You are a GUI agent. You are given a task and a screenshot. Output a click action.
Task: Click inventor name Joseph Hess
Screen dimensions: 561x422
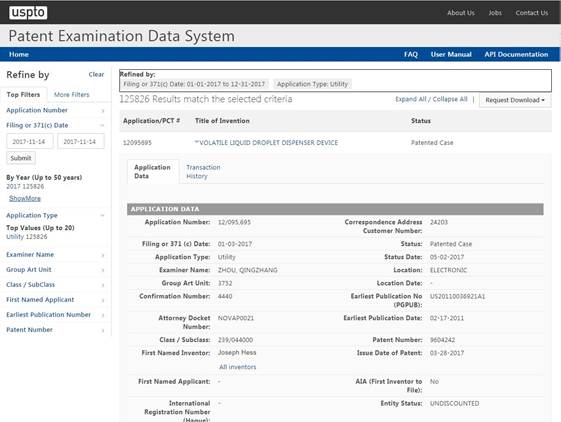237,353
